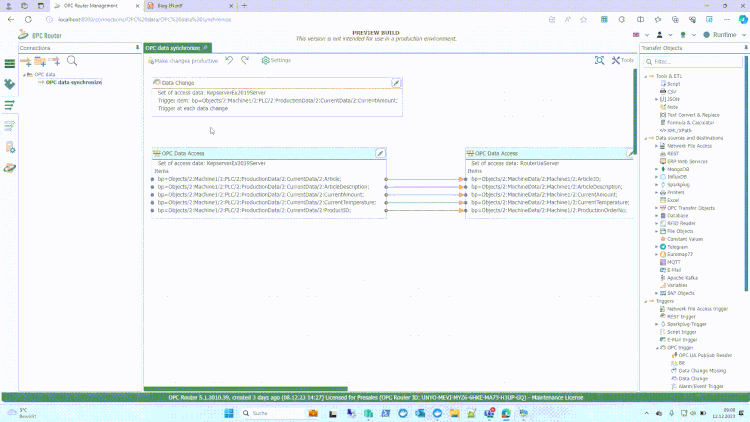This screenshot has width=750, height=422.
Task: Edit the Data Change trigger with pencil icon
Action: coord(396,83)
